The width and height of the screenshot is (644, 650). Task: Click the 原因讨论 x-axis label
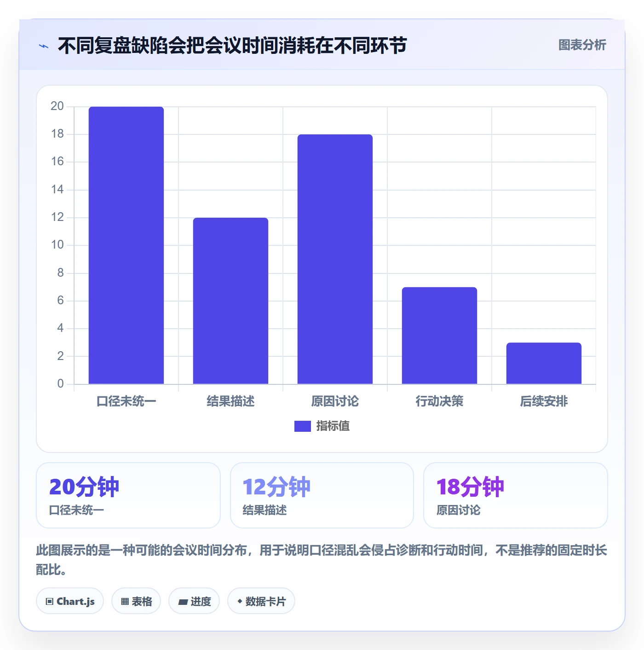click(x=335, y=401)
